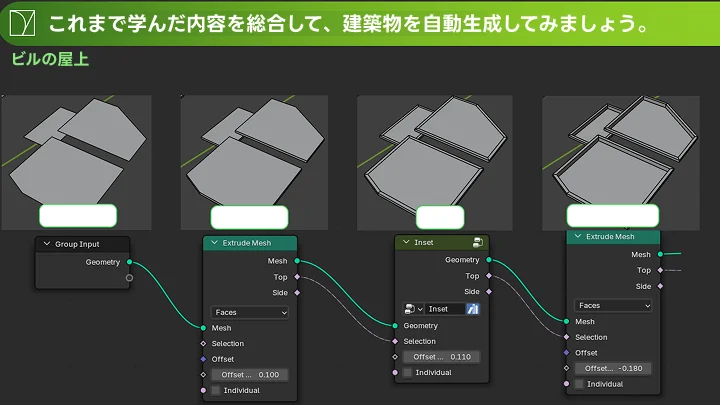Collapse the Inset node using its header chevron
Viewport: 720px width, 405px height.
coord(405,242)
